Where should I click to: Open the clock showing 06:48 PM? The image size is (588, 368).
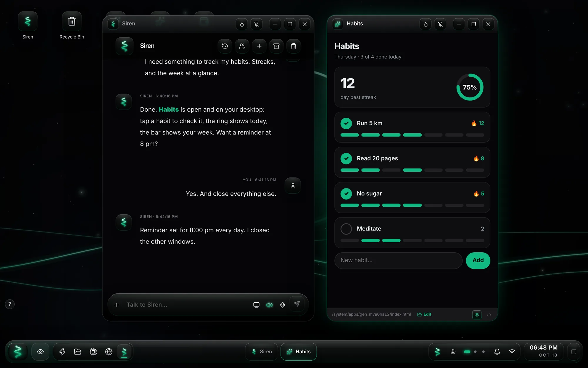point(544,351)
